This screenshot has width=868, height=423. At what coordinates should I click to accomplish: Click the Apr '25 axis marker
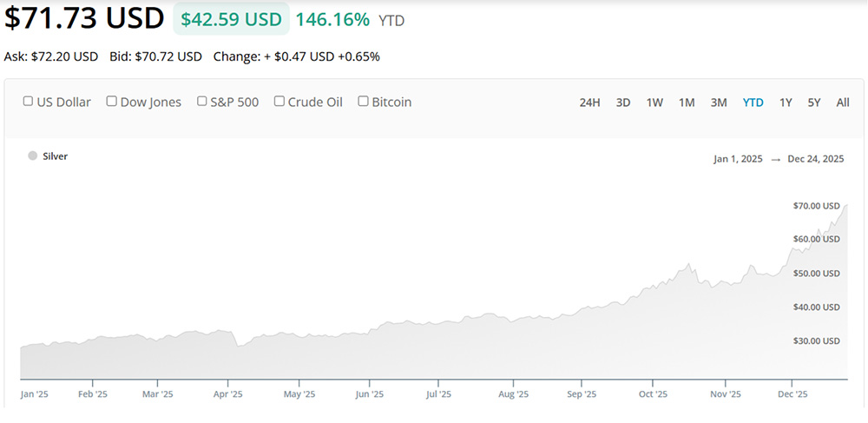tap(227, 393)
